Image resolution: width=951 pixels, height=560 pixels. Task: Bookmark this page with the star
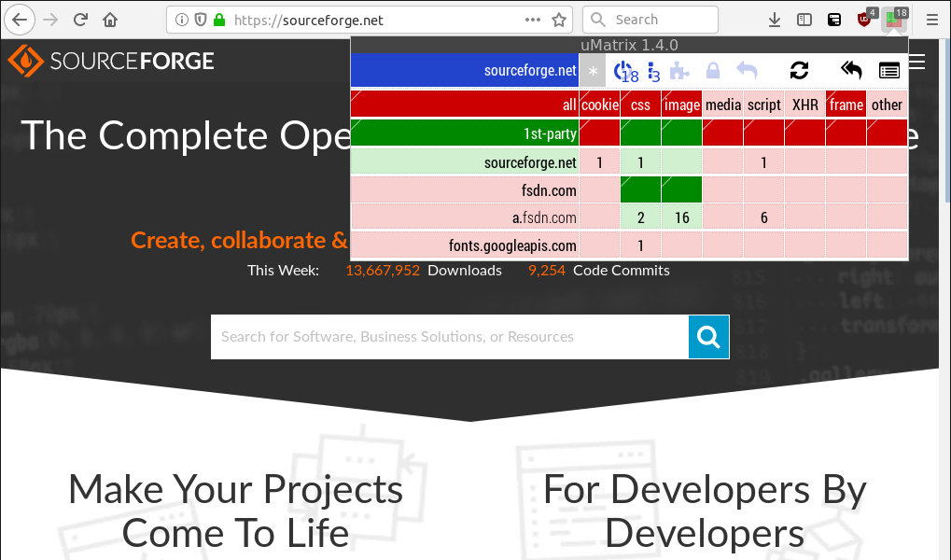(559, 20)
